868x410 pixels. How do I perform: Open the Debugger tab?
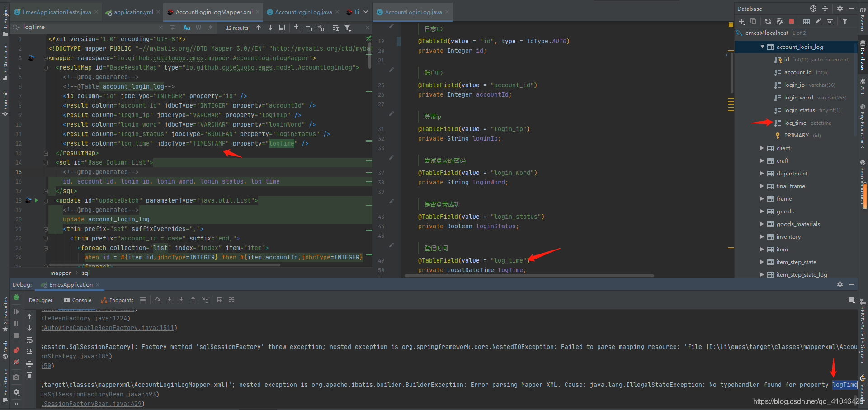tap(41, 300)
